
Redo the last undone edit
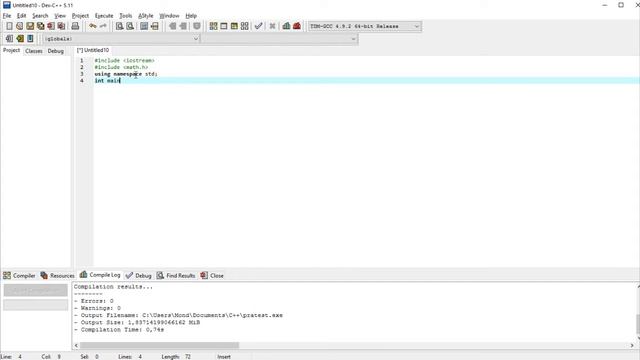[103, 26]
